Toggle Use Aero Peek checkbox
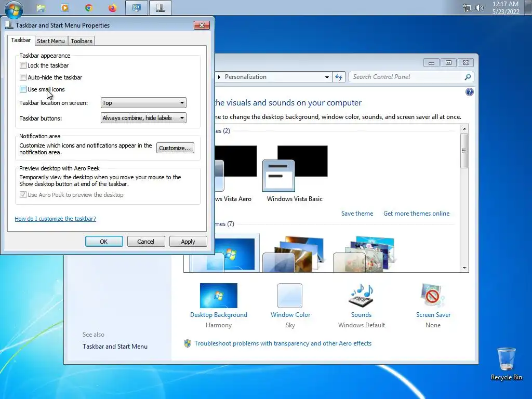532x399 pixels. [23, 195]
